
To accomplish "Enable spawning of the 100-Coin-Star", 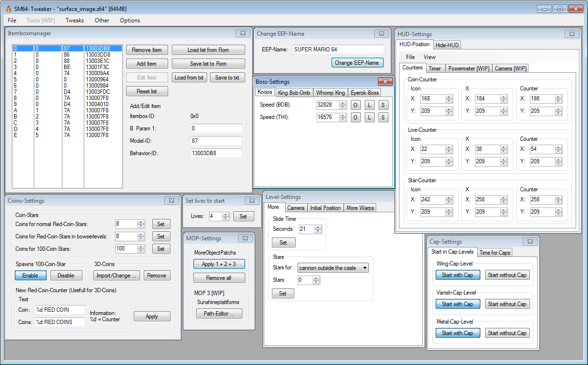I will click(x=30, y=276).
